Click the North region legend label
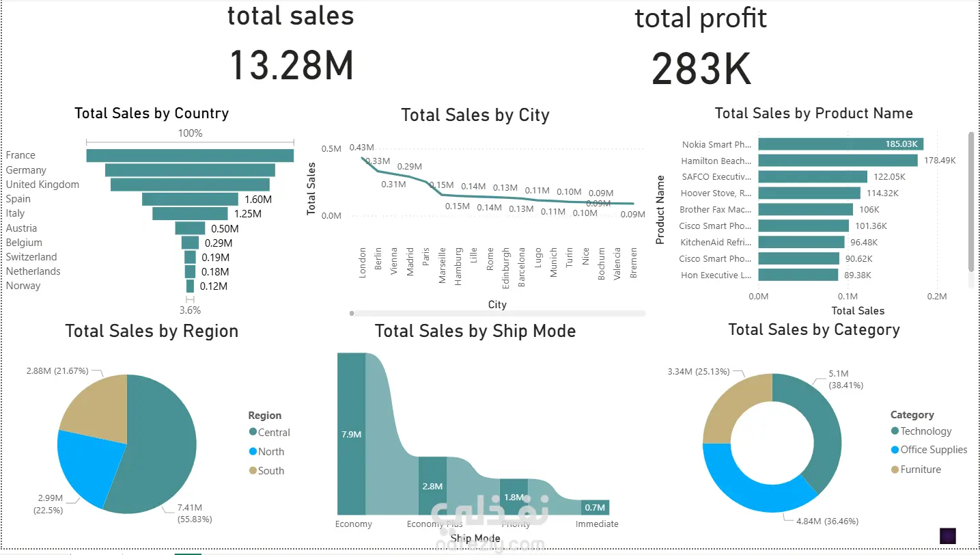The image size is (980, 555). tap(271, 452)
